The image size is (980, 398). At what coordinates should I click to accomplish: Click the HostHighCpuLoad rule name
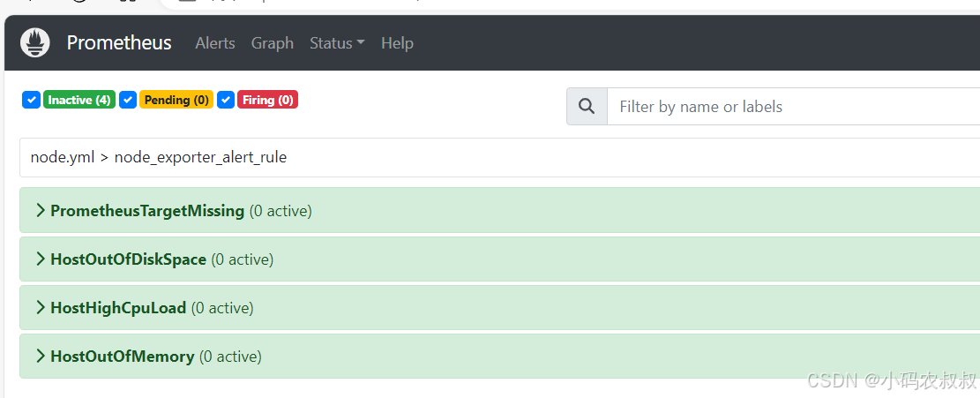pyautogui.click(x=118, y=307)
